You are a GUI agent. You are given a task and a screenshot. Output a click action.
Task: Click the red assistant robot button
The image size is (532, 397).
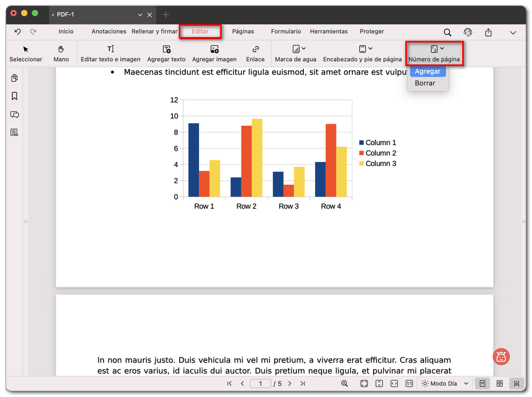click(x=501, y=356)
